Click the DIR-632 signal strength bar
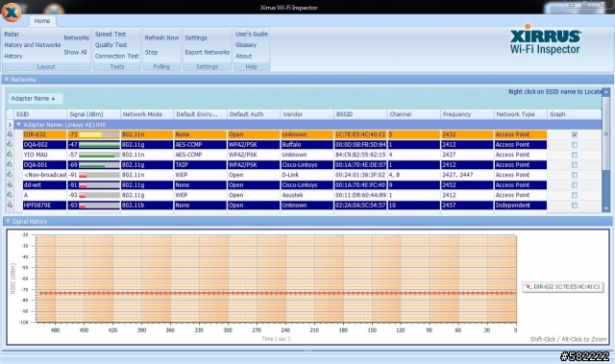The width and height of the screenshot is (615, 364). pyautogui.click(x=99, y=134)
